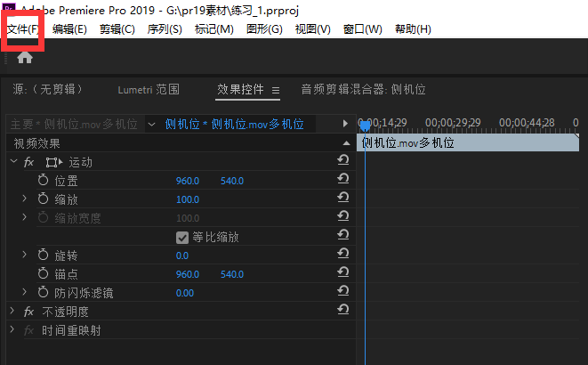The image size is (588, 365).
Task: Open the Sequence (序列) menu
Action: point(165,28)
